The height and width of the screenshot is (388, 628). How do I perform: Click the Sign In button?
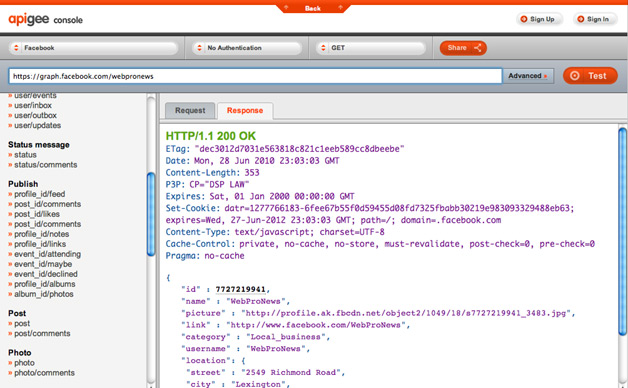pyautogui.click(x=595, y=19)
